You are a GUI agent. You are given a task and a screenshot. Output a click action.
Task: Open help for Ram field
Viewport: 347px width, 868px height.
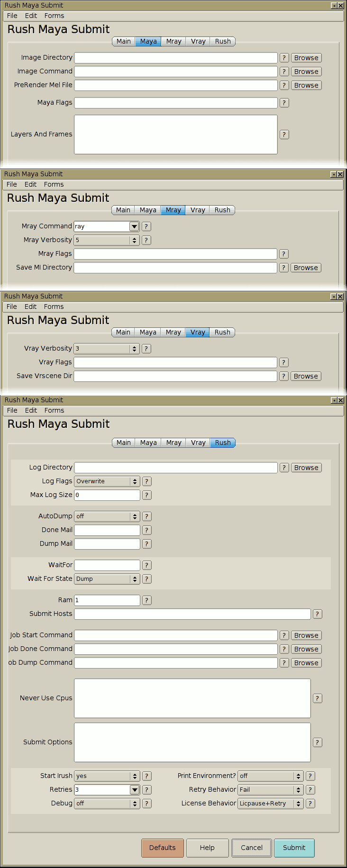pyautogui.click(x=147, y=600)
